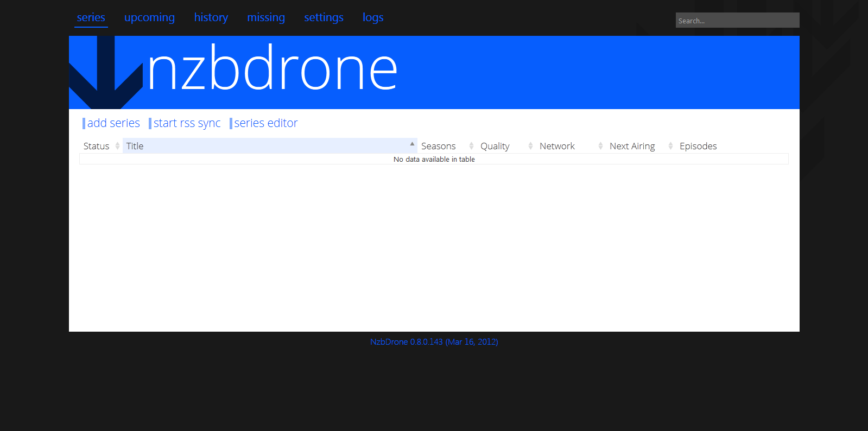Screen dimensions: 868x431
Task: Sort table by Quality column
Action: (x=506, y=146)
